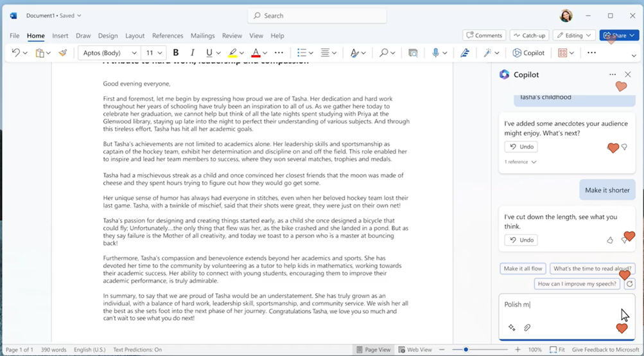
Task: Switch to the References tab
Action: [x=168, y=36]
